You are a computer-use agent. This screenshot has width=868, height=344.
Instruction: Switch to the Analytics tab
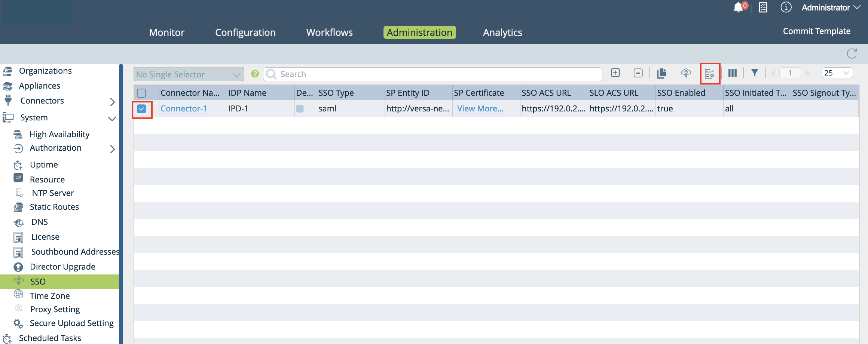coord(502,32)
